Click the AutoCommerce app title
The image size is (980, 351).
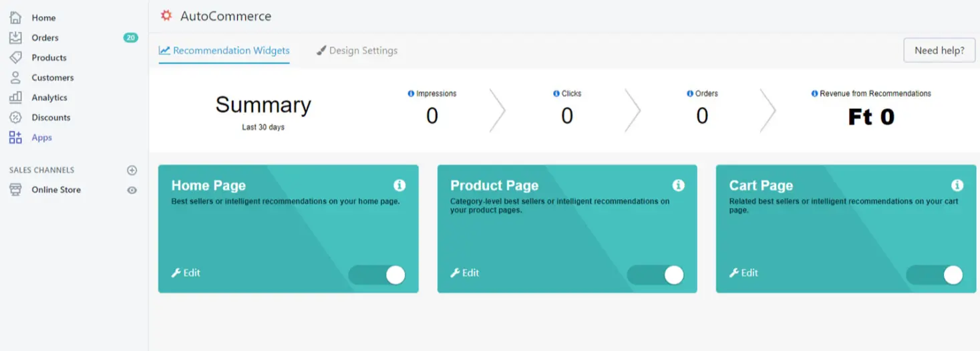tap(226, 16)
